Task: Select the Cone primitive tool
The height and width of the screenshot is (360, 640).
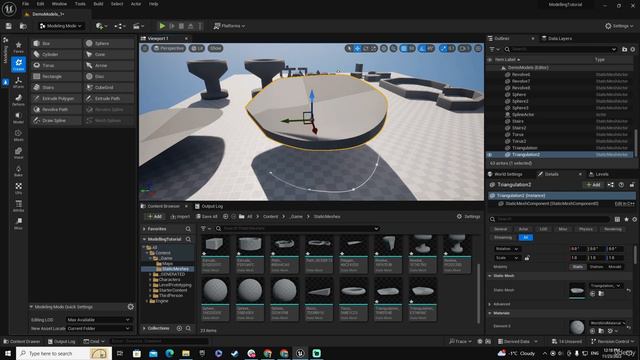Action: pos(109,54)
